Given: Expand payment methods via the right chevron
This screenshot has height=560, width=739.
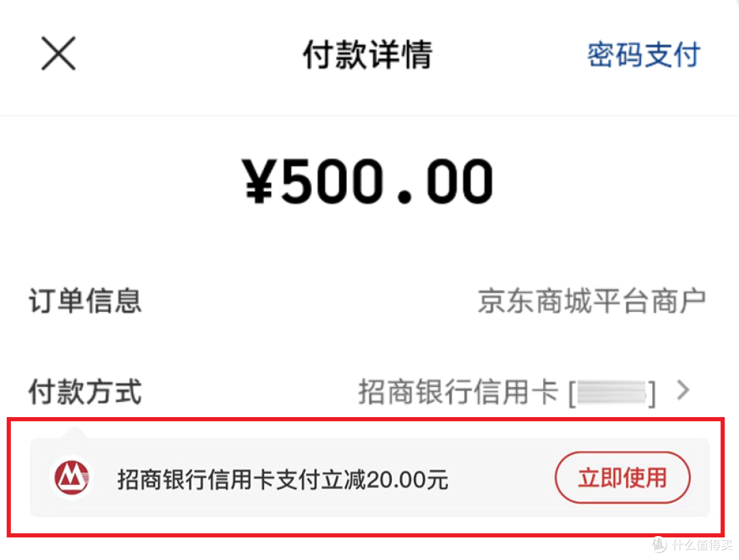Looking at the screenshot, I should [x=683, y=391].
